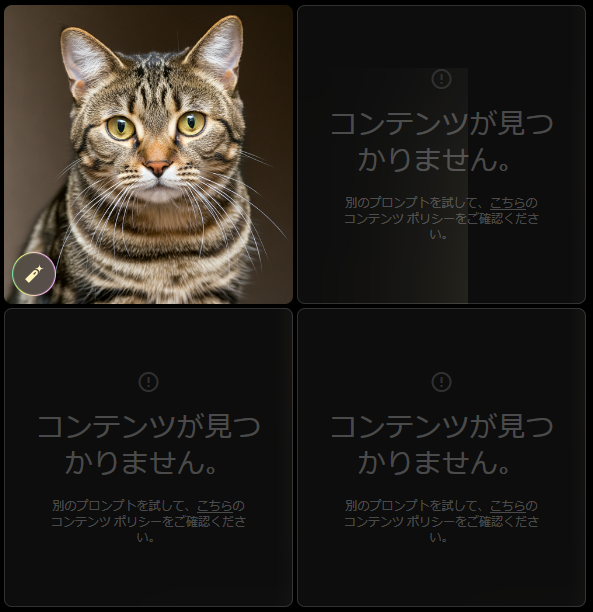Screen dimensions: 593x612
Task: Click the warning icon in the top-right panel
Action: click(x=442, y=79)
